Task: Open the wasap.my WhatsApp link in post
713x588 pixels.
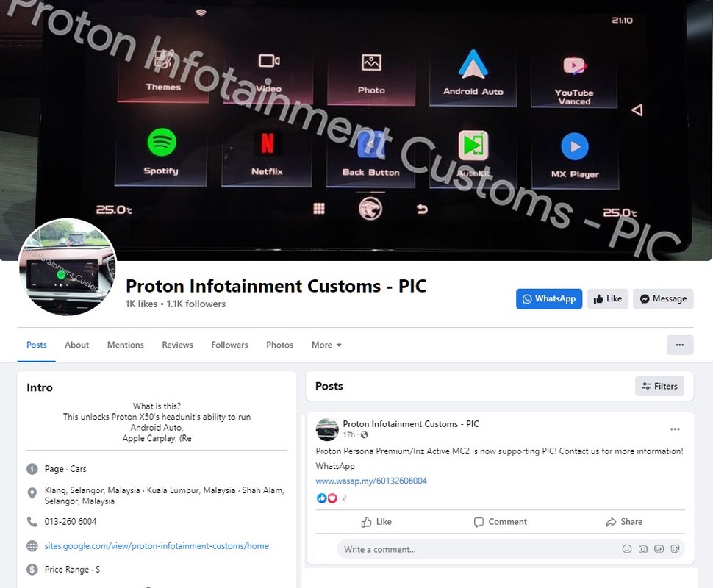Action: click(x=371, y=481)
